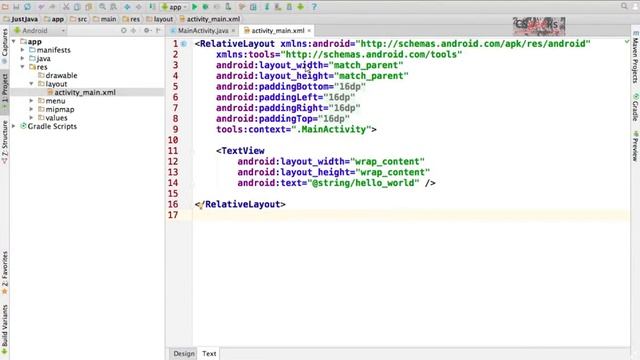
Task: Click the Cut scissors icon
Action: [x=66, y=7]
